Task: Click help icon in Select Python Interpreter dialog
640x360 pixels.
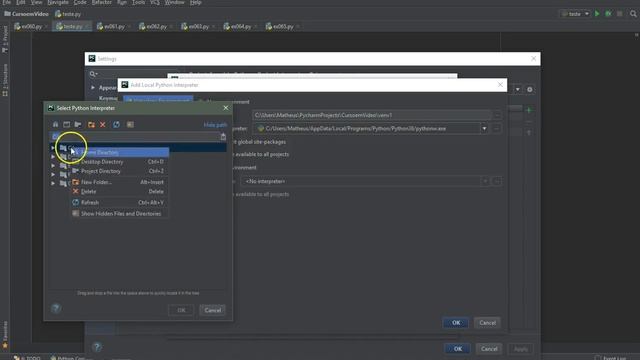Action: [56, 308]
